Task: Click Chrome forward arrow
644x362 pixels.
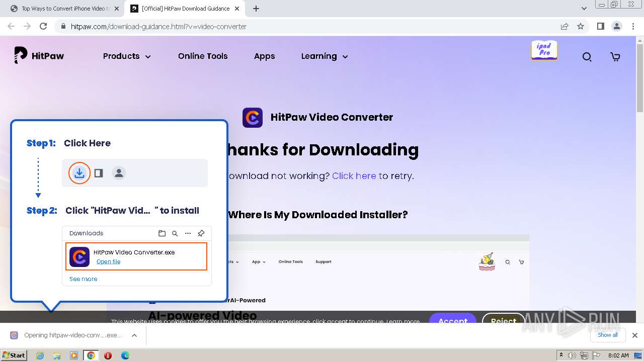Action: [27, 26]
